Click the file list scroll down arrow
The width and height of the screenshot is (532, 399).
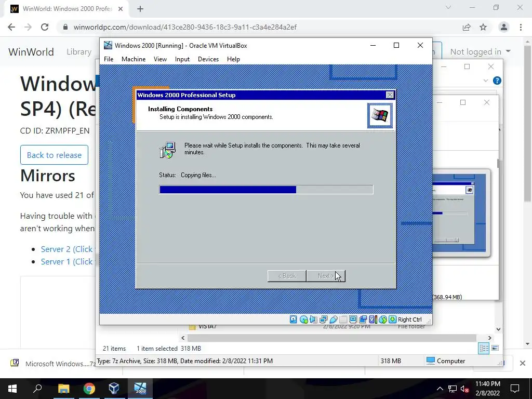(x=498, y=329)
